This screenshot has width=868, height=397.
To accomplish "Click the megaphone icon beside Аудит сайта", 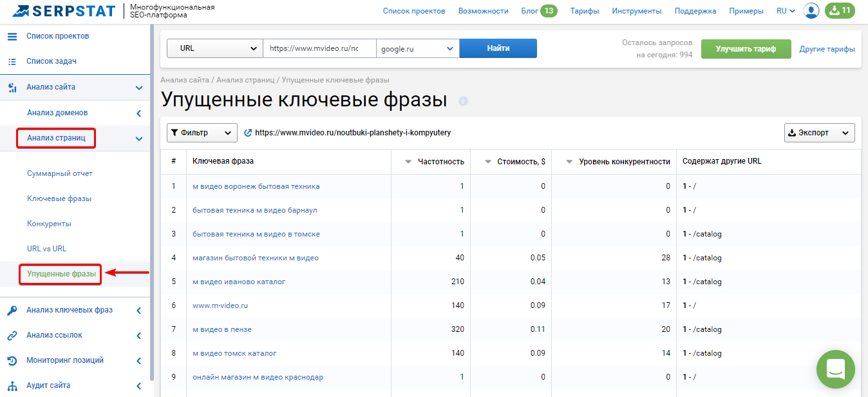I will [x=12, y=385].
